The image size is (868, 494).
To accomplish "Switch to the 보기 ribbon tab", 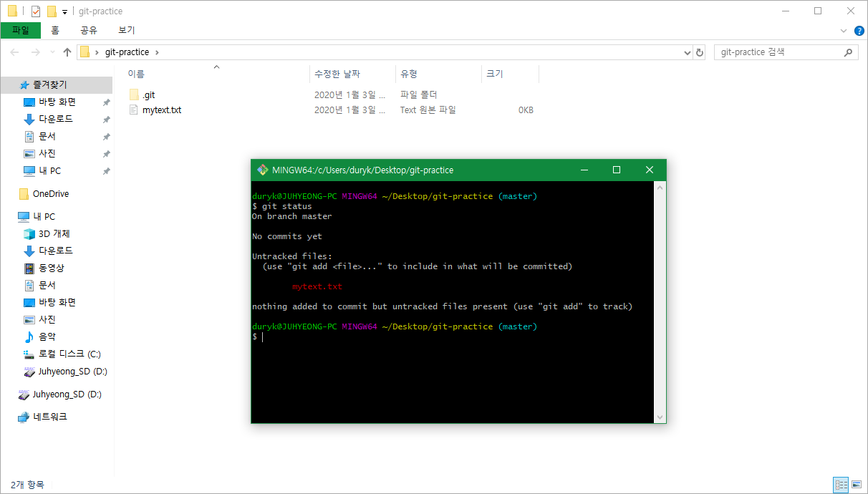I will click(127, 30).
